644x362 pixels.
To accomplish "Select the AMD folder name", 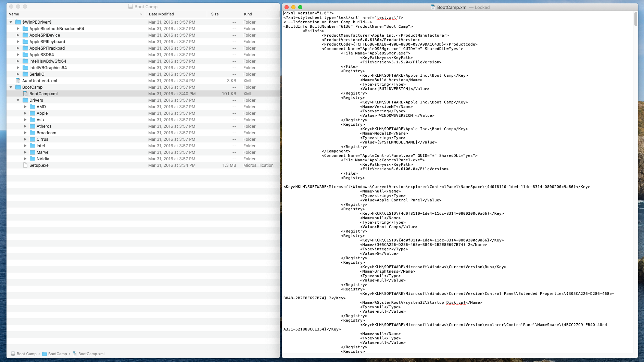I will 41,107.
